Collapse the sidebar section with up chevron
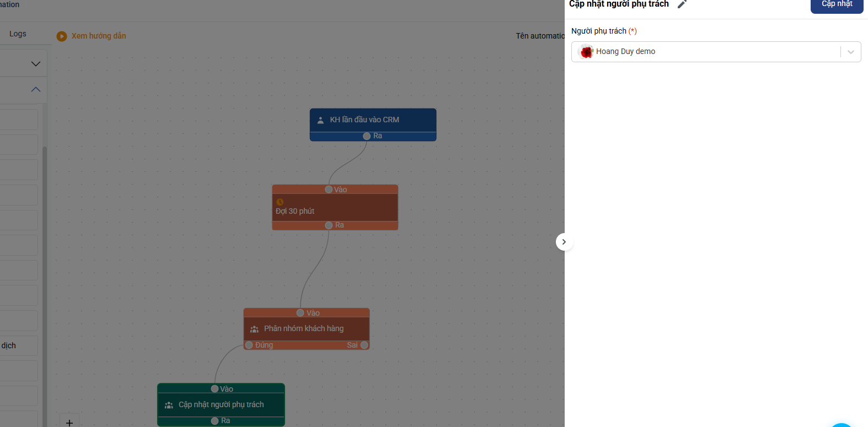Viewport: 868px width, 427px height. coord(36,89)
